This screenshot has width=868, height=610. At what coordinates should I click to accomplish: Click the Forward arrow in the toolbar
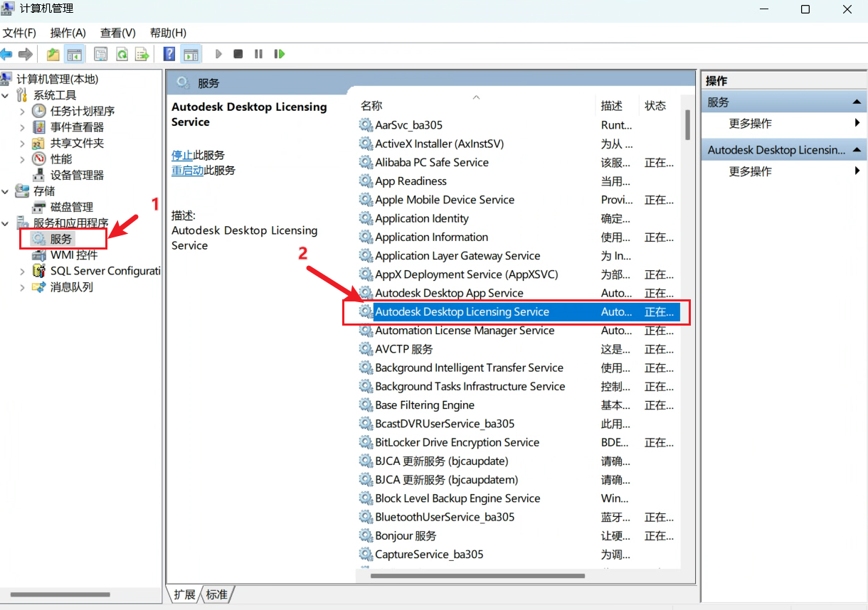(26, 54)
